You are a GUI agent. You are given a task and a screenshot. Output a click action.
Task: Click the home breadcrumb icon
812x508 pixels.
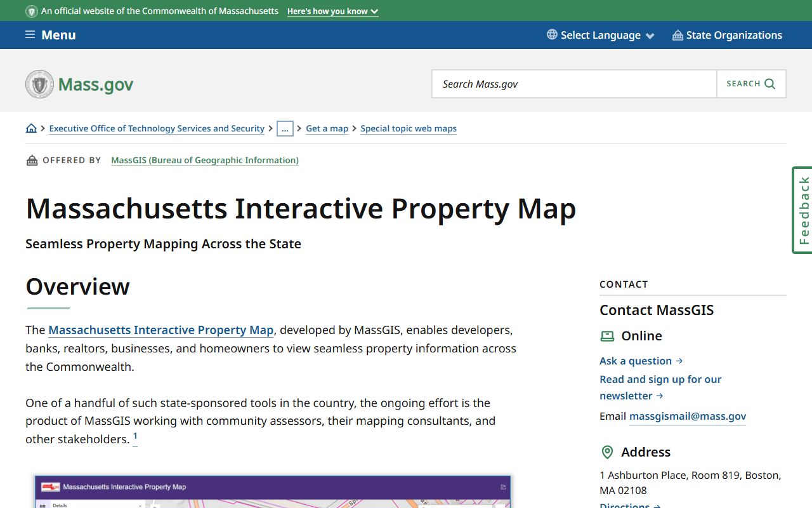[x=31, y=128]
